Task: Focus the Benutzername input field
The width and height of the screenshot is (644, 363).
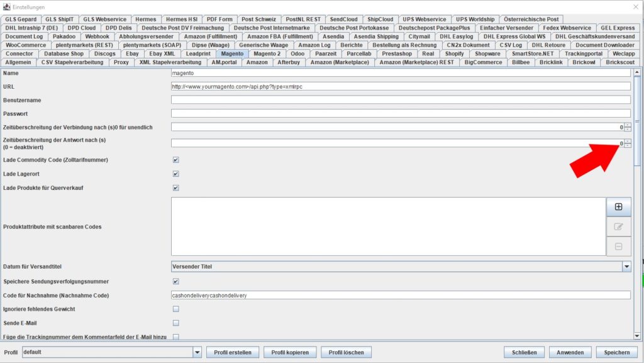Action: pos(401,100)
